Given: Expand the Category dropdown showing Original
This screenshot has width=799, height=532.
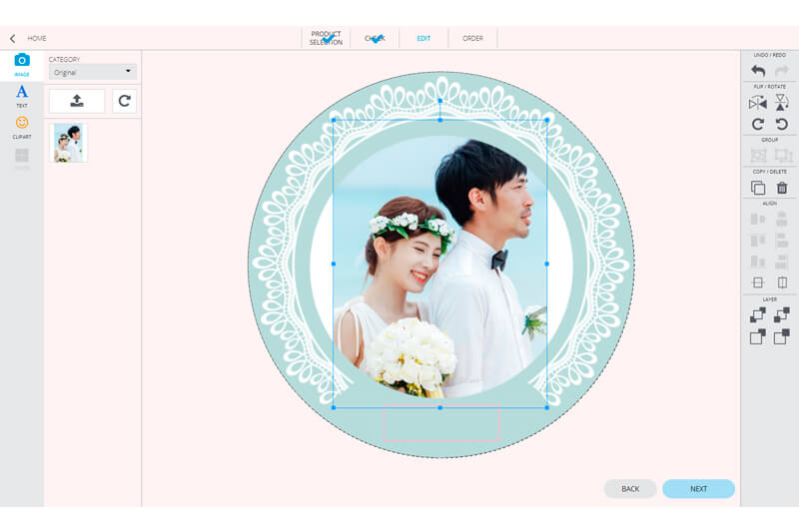Looking at the screenshot, I should tap(93, 72).
